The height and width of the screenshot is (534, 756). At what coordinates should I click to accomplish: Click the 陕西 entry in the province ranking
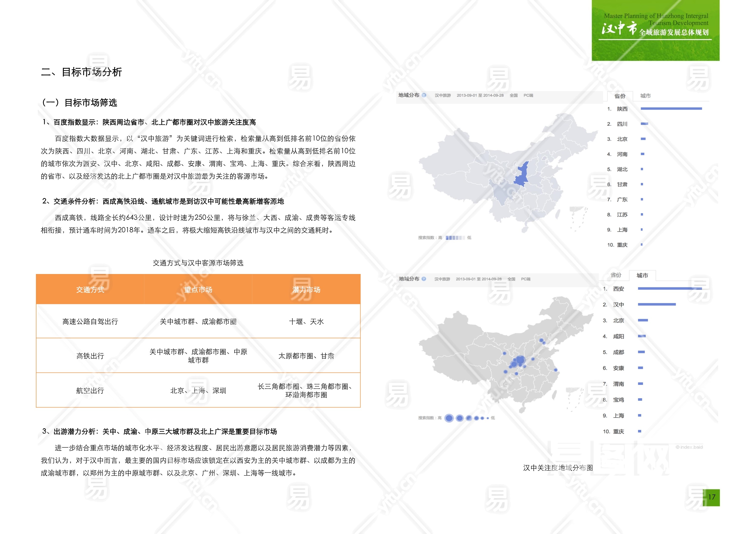(622, 109)
